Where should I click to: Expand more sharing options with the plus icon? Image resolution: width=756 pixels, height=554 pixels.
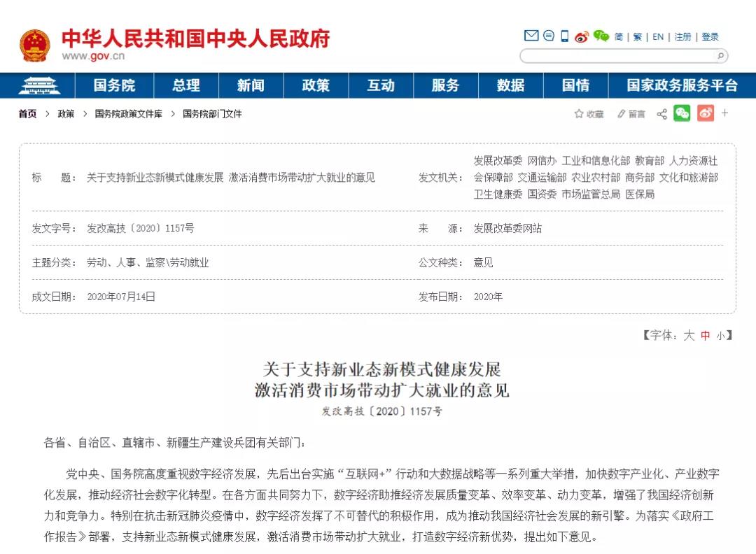(725, 113)
